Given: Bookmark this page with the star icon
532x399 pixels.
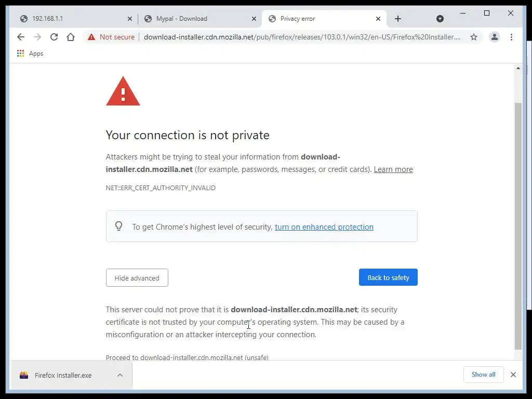Looking at the screenshot, I should pyautogui.click(x=474, y=37).
